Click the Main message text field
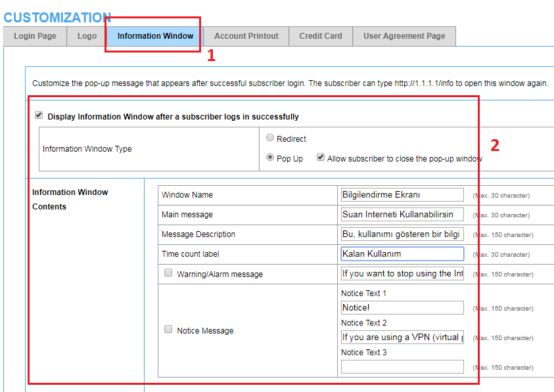The width and height of the screenshot is (554, 392). 402,215
